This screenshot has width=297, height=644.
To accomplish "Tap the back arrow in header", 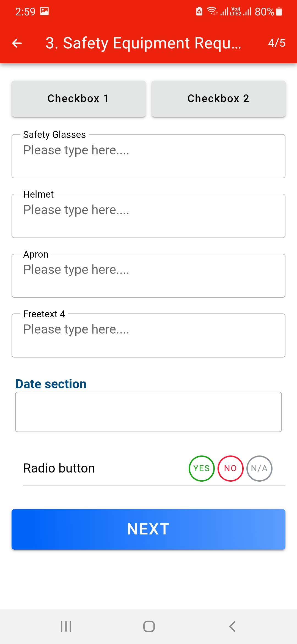I will [x=17, y=43].
